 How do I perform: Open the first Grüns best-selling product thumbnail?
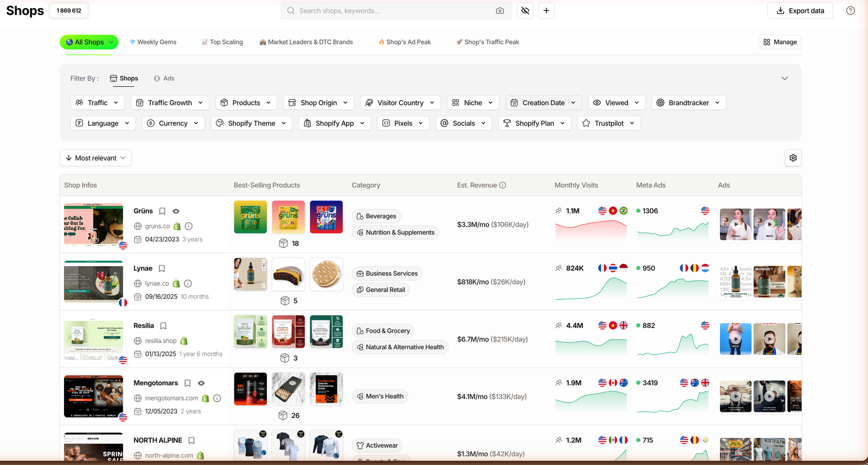coord(250,217)
